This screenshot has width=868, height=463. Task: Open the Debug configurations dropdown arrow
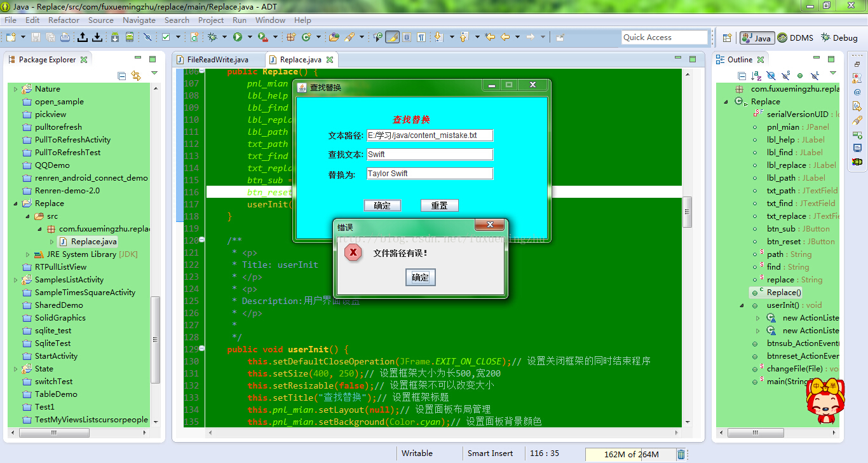224,37
